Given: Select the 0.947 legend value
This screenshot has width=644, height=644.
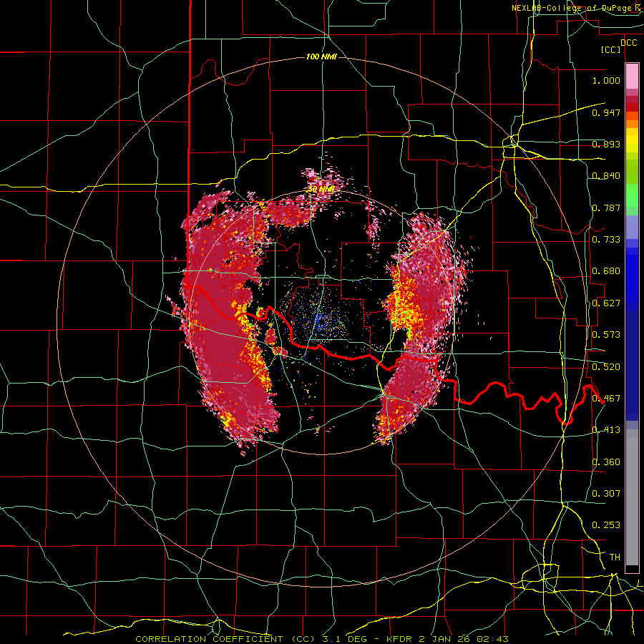Looking at the screenshot, I should pyautogui.click(x=606, y=112).
